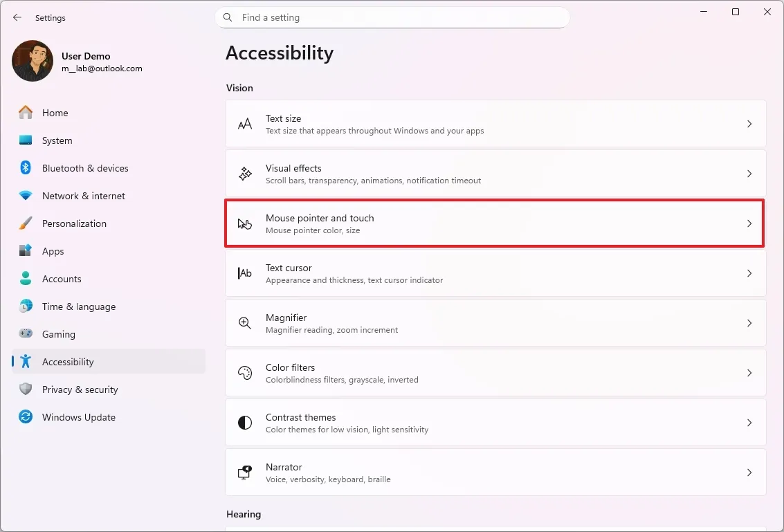Select the Magnifier magnifying glass icon
Image resolution: width=784 pixels, height=532 pixels.
[x=244, y=323]
